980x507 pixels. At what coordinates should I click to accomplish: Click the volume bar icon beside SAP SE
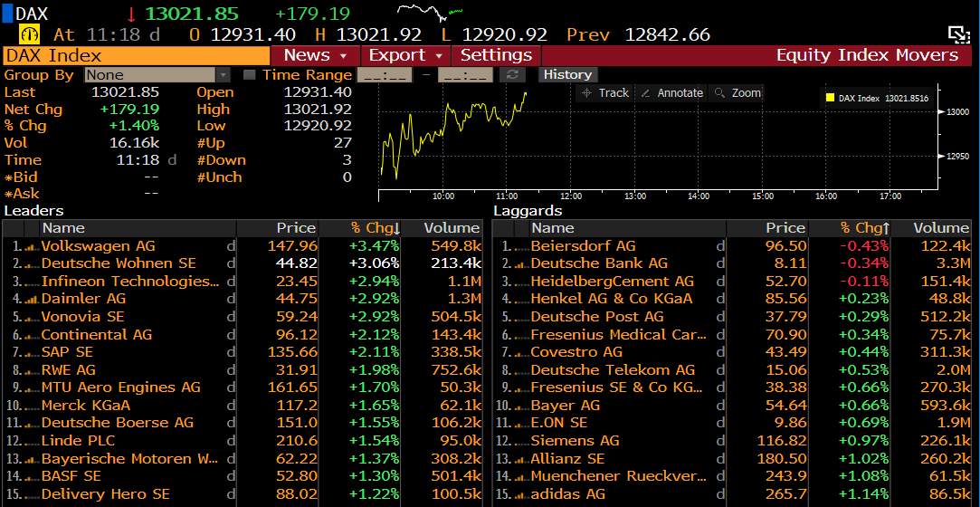click(32, 353)
